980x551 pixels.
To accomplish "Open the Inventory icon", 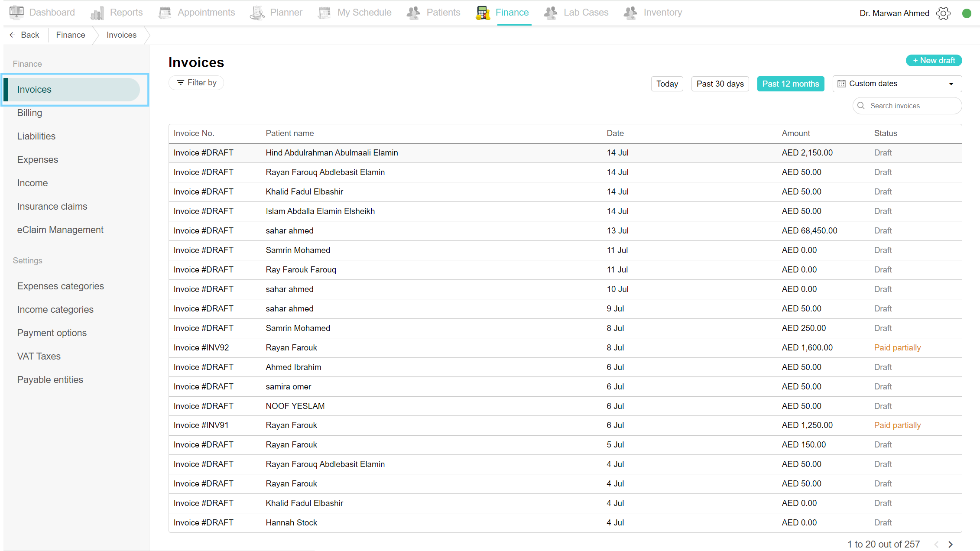I will [x=630, y=13].
